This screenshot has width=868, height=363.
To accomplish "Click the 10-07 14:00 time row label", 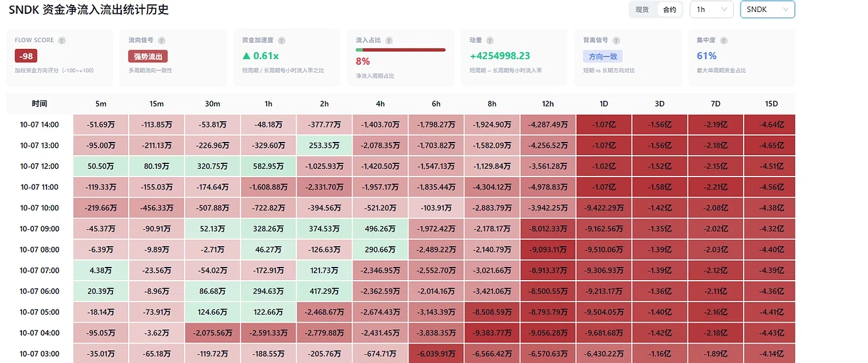I will 40,124.
